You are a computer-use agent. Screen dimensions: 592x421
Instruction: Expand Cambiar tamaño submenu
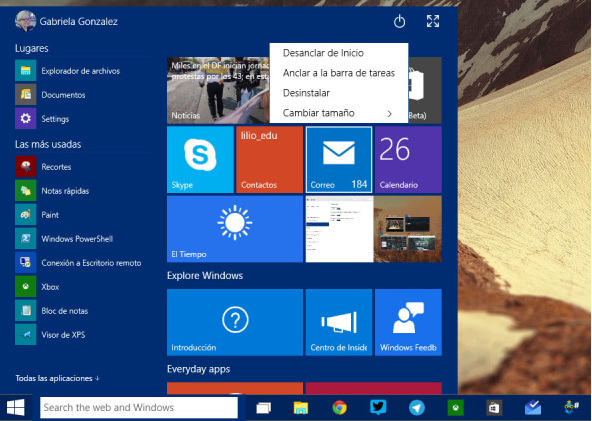pos(339,113)
